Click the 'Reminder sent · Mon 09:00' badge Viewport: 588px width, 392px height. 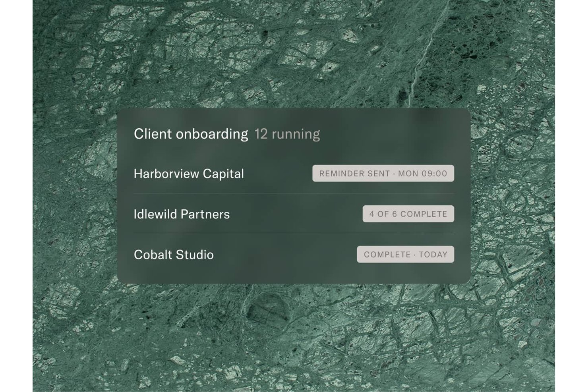pyautogui.click(x=383, y=174)
